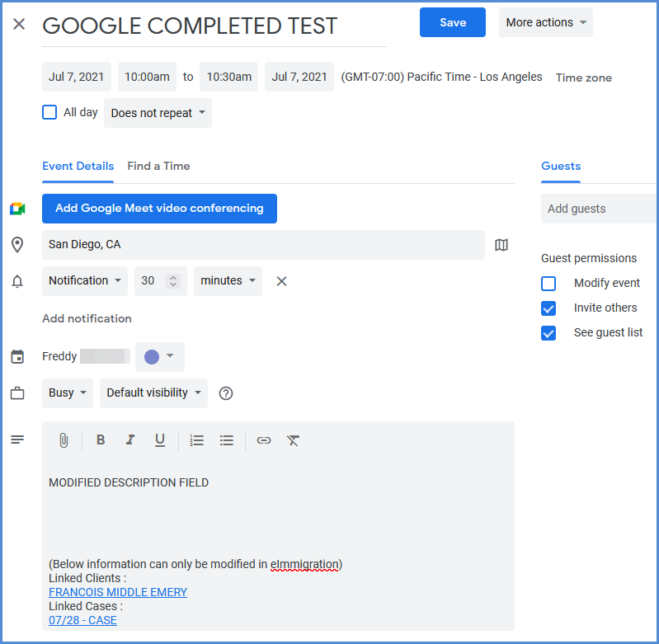This screenshot has width=659, height=644.
Task: Toggle bold formatting in description
Action: [101, 440]
